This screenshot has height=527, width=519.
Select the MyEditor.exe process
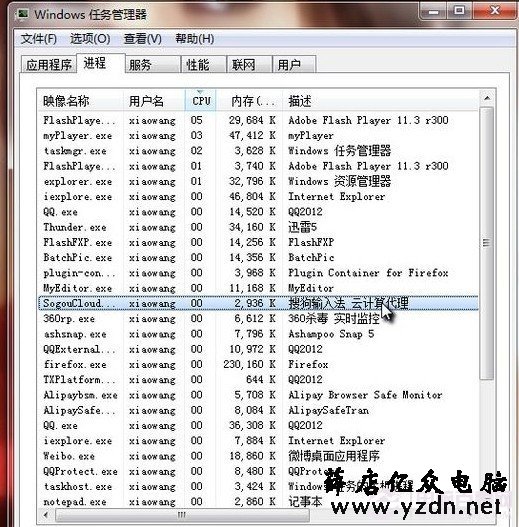pyautogui.click(x=258, y=288)
